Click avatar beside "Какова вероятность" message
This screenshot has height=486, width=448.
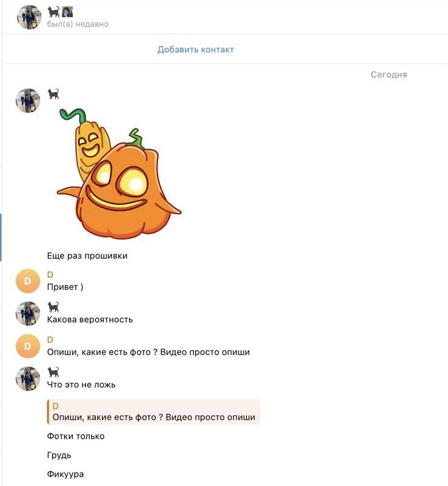tap(28, 314)
